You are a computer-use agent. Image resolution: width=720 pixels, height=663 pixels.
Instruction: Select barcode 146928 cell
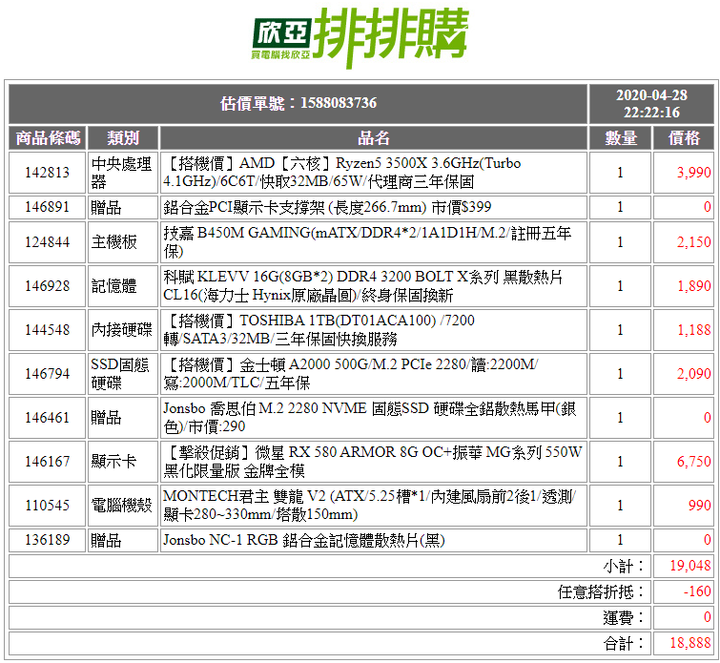48,286
